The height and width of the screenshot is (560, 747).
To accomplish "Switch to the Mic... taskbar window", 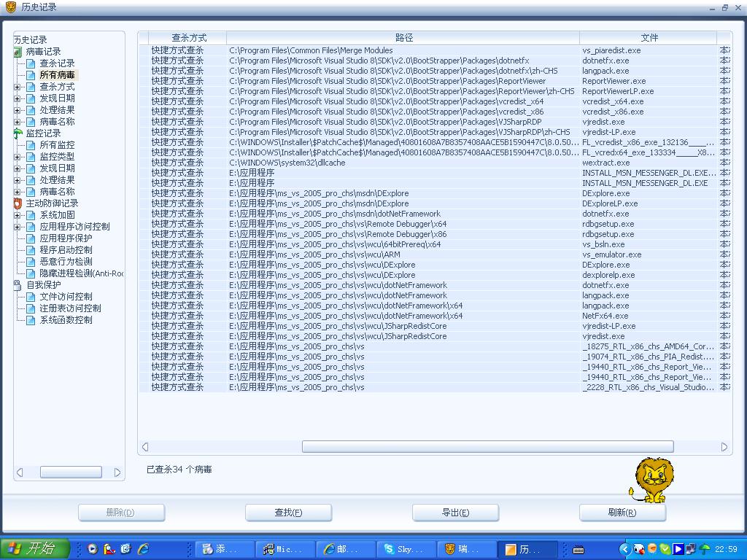I will point(285,550).
